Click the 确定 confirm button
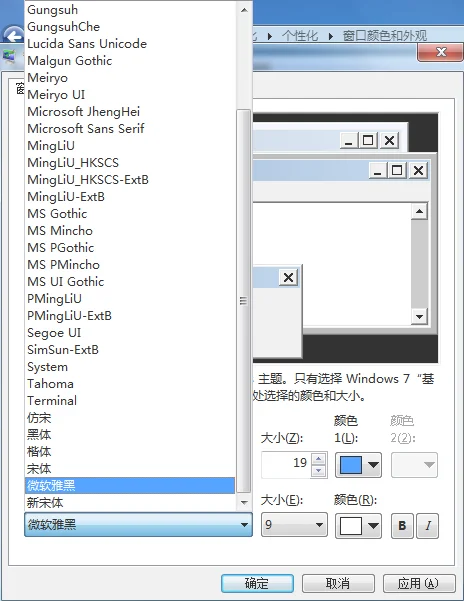Image resolution: width=464 pixels, height=601 pixels. tap(257, 583)
